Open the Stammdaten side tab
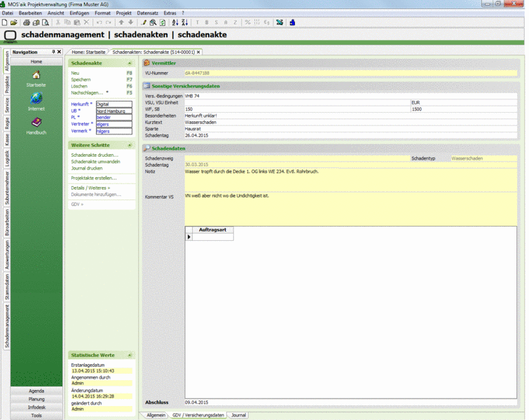This screenshot has width=529, height=420. click(7, 287)
